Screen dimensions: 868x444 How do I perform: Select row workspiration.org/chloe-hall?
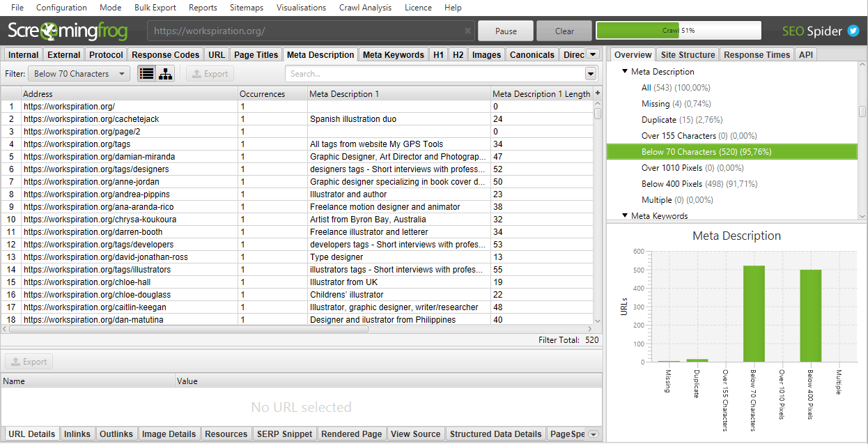coord(297,282)
